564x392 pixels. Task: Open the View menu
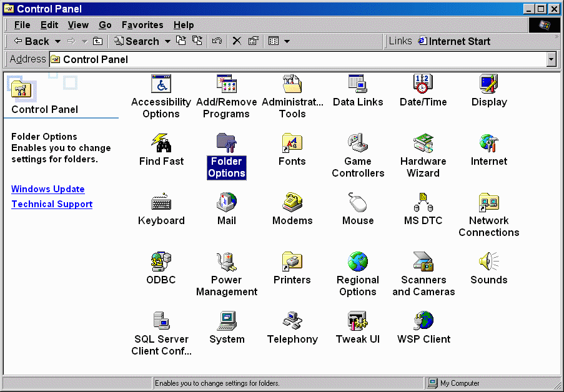(x=78, y=25)
